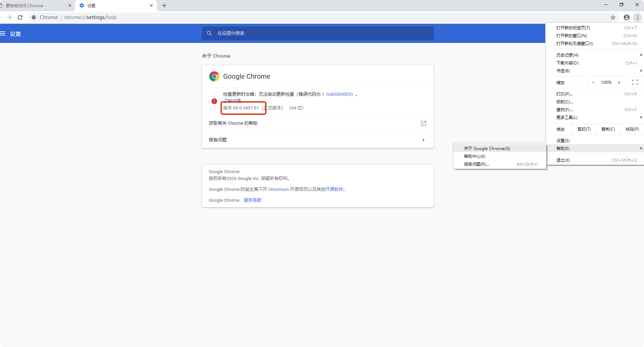This screenshot has height=347, width=644.
Task: Open 设置(S) from Chrome menu
Action: coord(595,140)
